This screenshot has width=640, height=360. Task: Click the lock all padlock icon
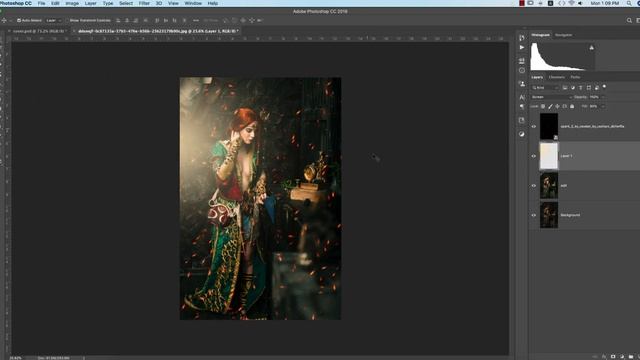point(572,106)
